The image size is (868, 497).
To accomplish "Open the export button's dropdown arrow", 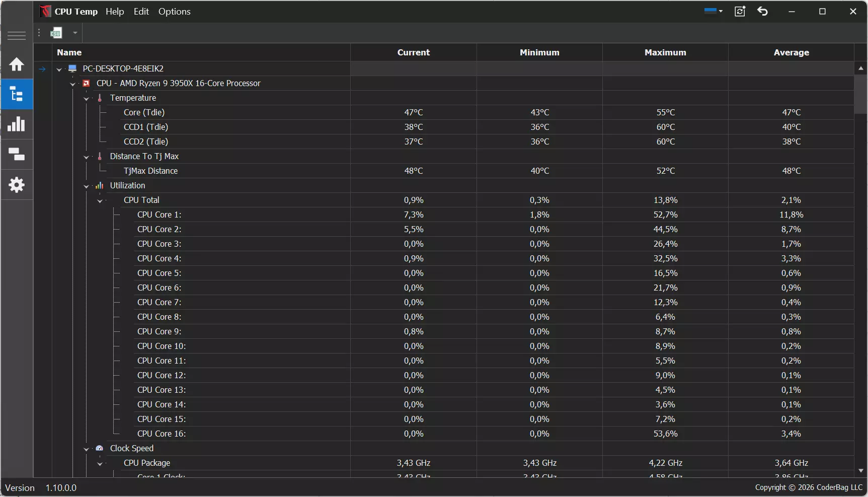I will (75, 33).
